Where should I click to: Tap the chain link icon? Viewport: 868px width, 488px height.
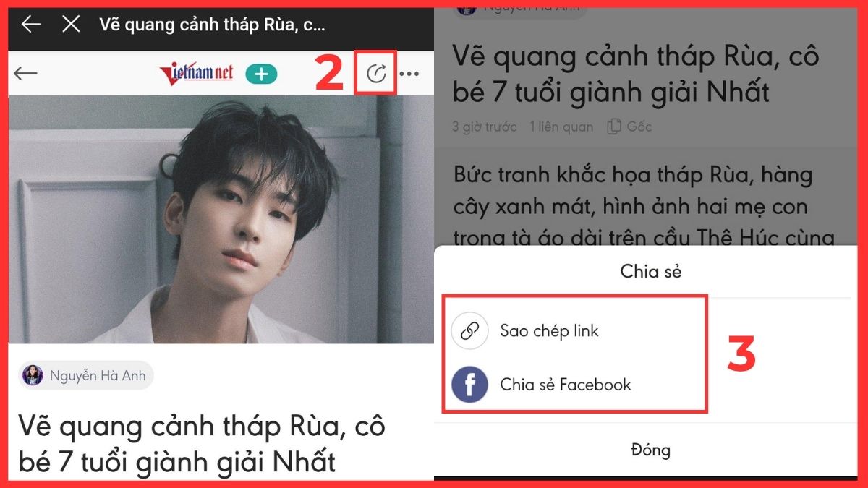tap(470, 331)
